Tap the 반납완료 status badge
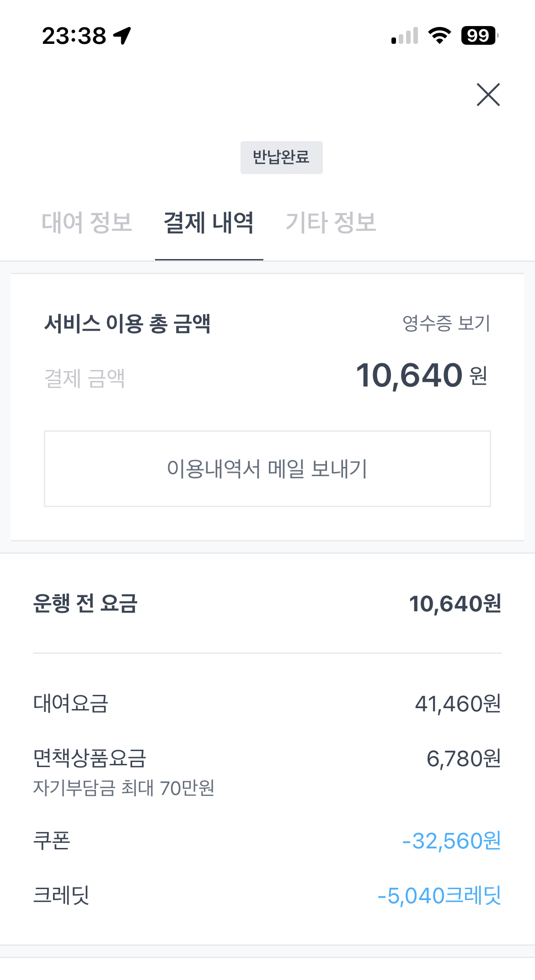Viewport: 535px width, 980px height. tap(281, 157)
